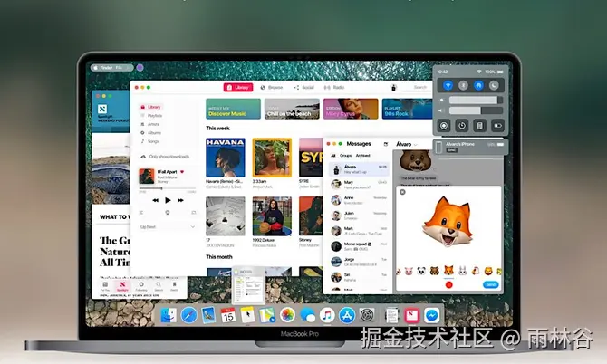Open the red News icon in the Dock
Image resolution: width=607 pixels, height=364 pixels.
coord(411,315)
